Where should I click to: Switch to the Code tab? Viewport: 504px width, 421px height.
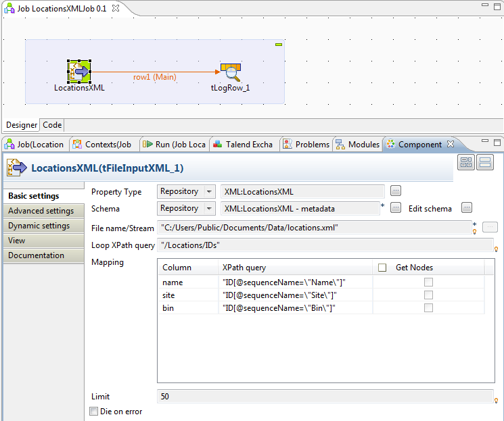coord(52,125)
